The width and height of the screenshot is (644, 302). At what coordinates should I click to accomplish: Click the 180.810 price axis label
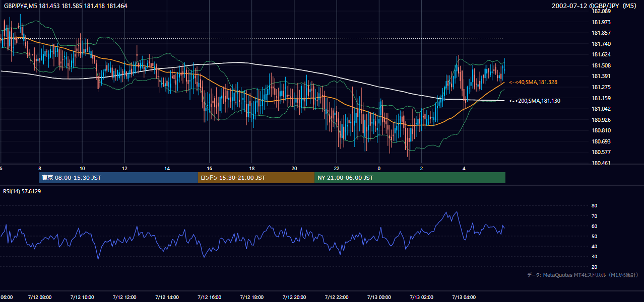pyautogui.click(x=601, y=130)
